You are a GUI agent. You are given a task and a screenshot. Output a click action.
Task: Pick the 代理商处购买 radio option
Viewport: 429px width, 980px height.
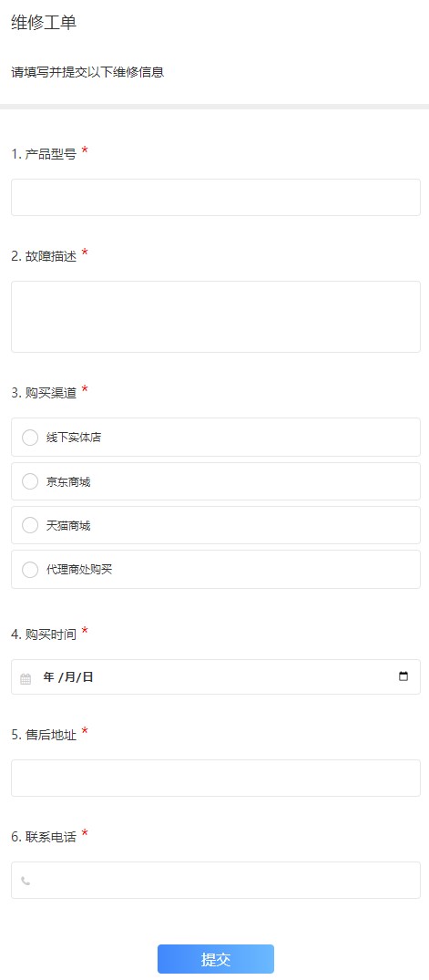(x=216, y=570)
